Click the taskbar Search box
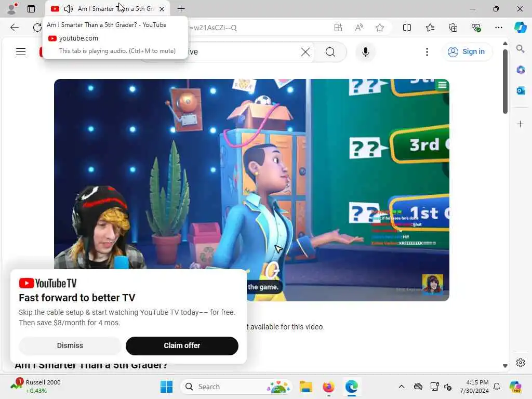Screen dimensions: 532x399 coord(237,387)
